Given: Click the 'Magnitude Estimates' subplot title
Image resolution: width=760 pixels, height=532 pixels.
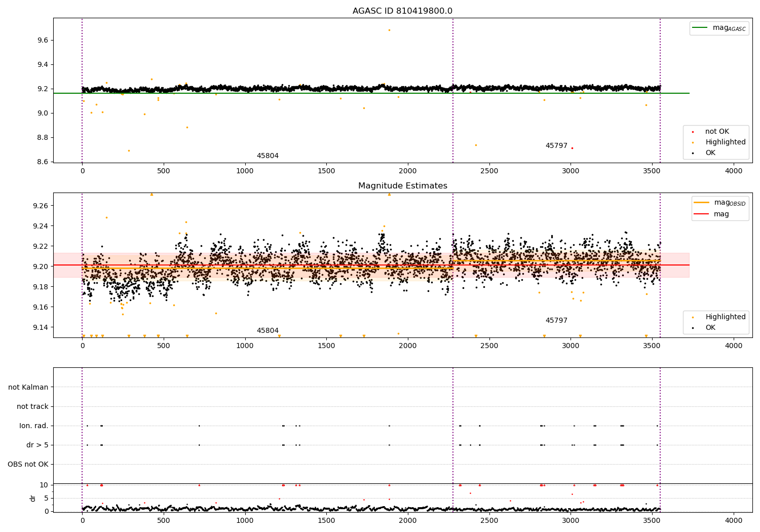Looking at the screenshot, I should [402, 186].
